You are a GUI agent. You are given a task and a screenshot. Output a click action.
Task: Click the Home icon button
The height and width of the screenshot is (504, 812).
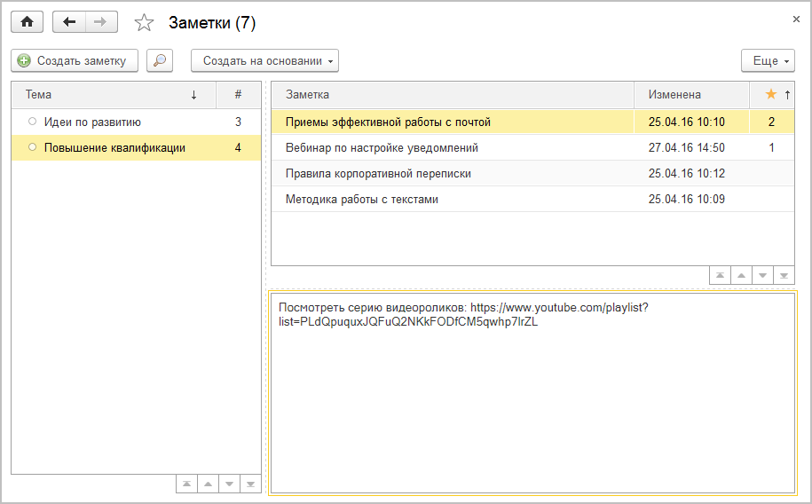[x=27, y=22]
